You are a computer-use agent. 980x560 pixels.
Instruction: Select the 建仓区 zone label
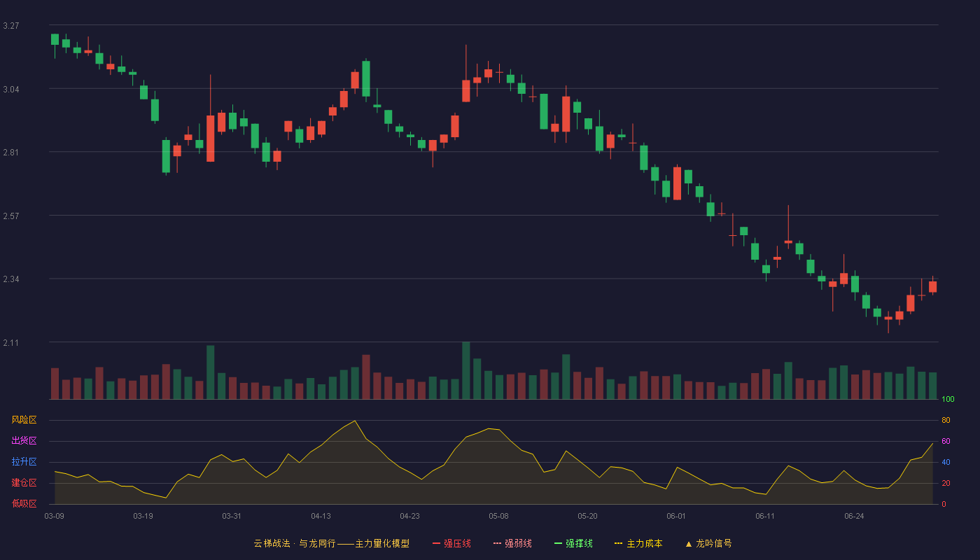24,483
